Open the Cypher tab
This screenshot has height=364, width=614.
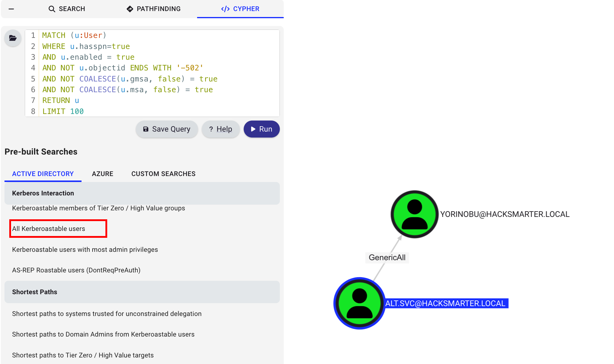point(240,9)
